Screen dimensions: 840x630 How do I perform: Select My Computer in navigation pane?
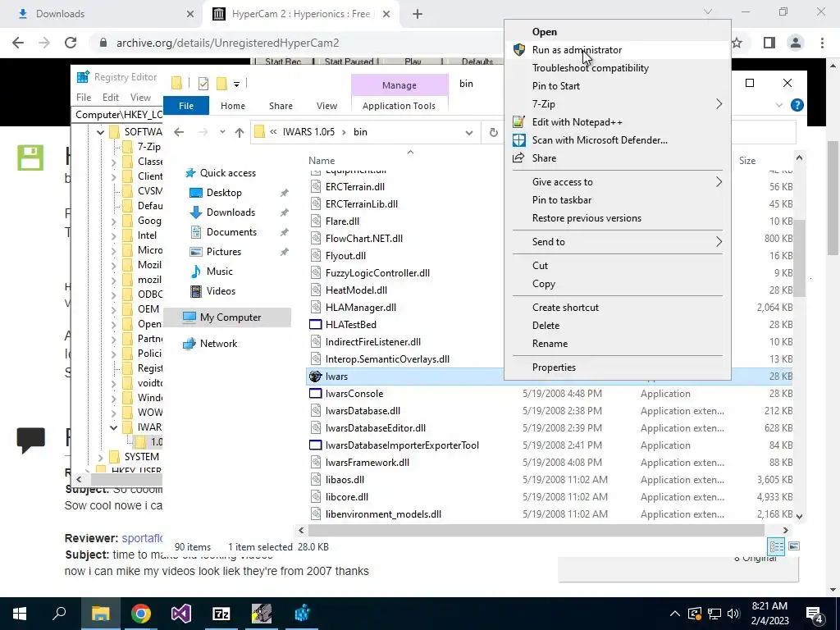click(x=231, y=317)
